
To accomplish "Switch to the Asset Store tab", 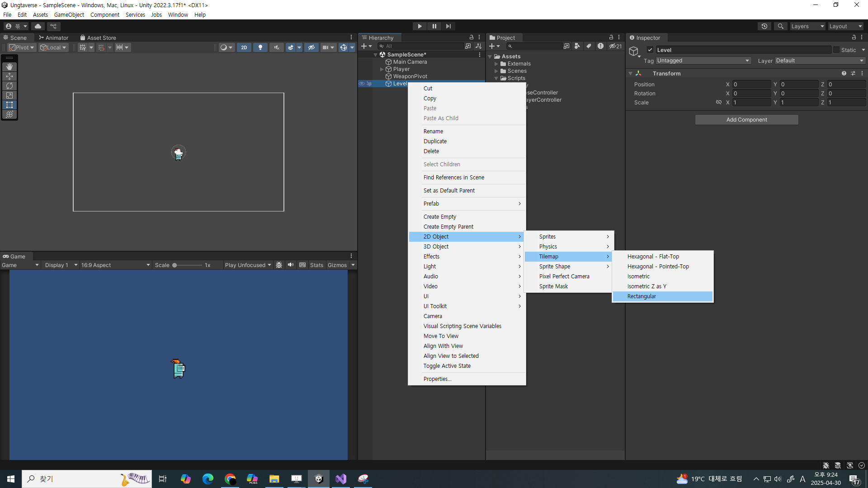I will (x=98, y=38).
